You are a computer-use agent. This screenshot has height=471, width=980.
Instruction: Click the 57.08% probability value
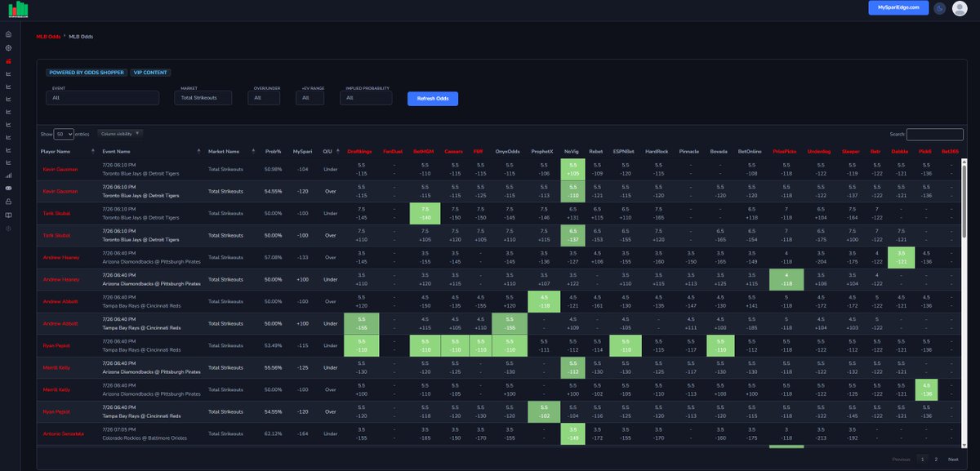point(273,257)
